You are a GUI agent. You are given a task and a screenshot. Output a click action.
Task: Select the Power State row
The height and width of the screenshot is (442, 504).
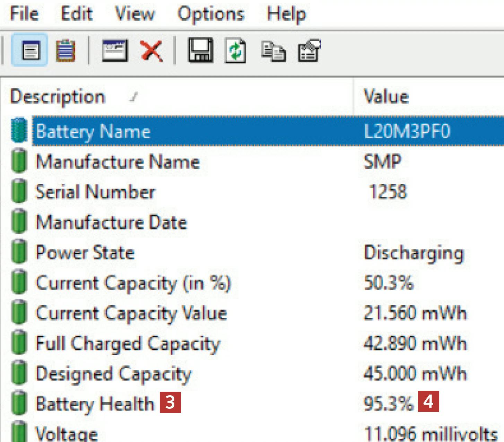tap(85, 253)
